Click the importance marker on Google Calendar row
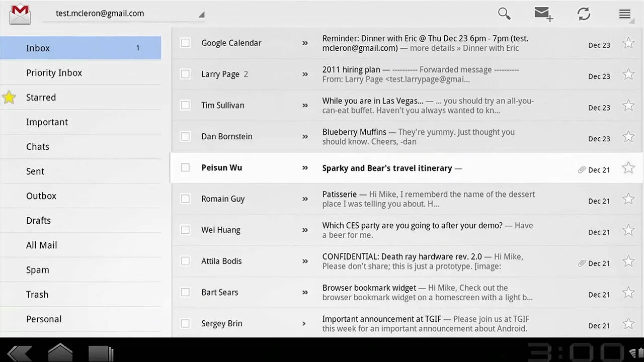The width and height of the screenshot is (644, 362). [x=305, y=43]
